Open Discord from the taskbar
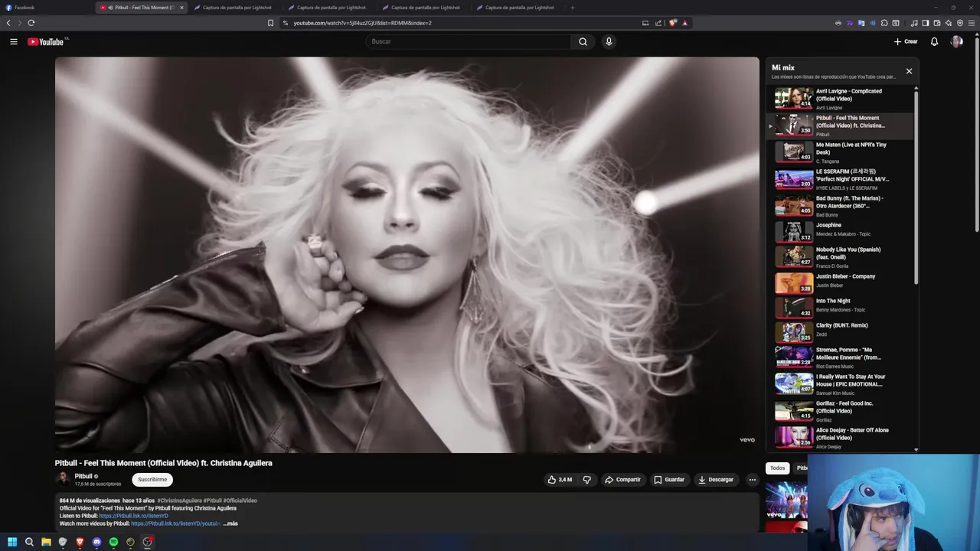The width and height of the screenshot is (980, 551). point(96,542)
